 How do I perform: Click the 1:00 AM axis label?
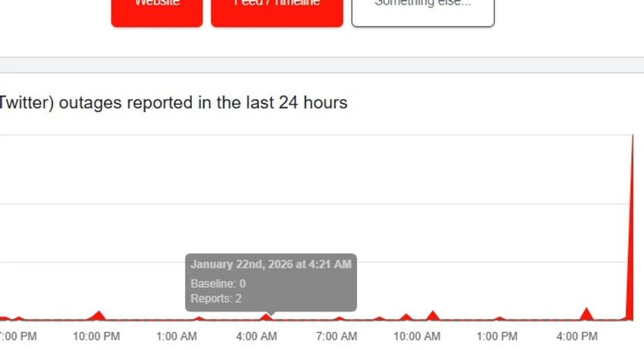pyautogui.click(x=177, y=336)
